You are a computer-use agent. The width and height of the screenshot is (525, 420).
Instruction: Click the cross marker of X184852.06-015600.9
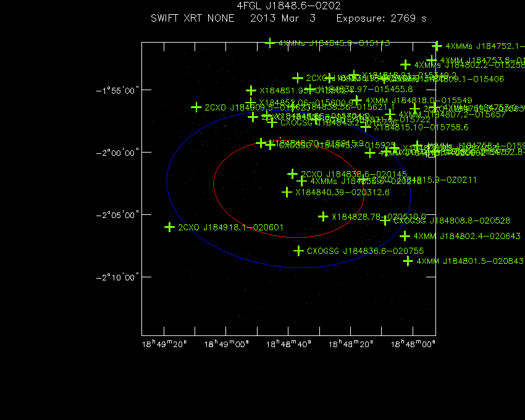250,102
